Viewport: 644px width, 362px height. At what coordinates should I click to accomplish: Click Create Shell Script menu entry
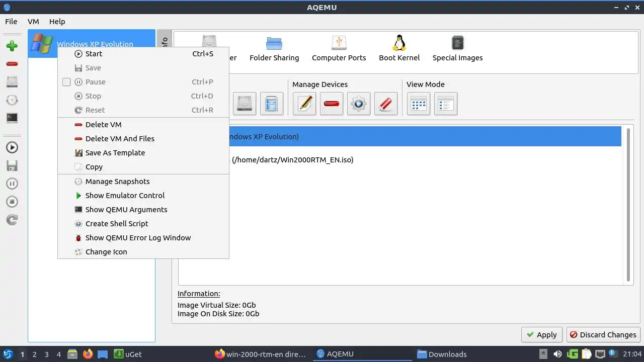143,224
